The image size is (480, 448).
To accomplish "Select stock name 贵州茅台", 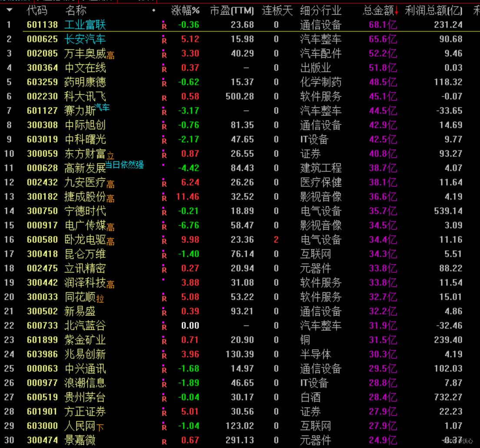I will pyautogui.click(x=85, y=397).
